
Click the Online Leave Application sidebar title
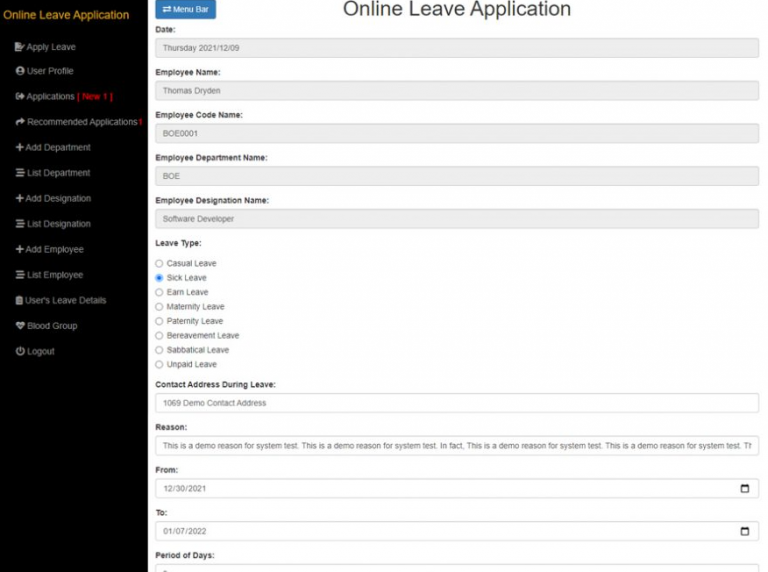point(66,15)
